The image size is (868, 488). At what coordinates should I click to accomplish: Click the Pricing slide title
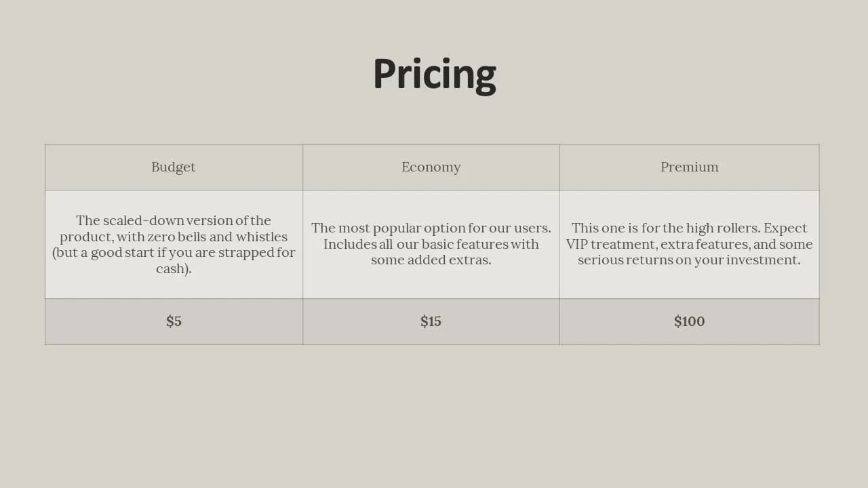click(435, 73)
